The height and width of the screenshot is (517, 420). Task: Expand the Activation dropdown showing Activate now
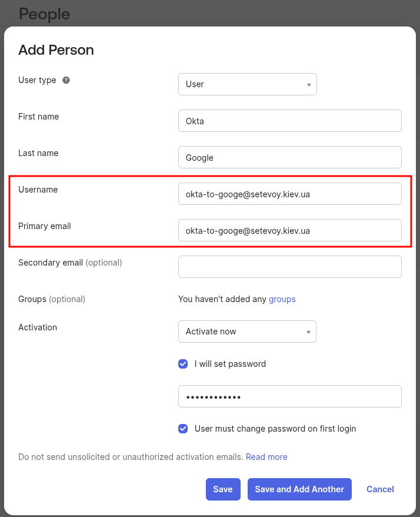click(247, 332)
